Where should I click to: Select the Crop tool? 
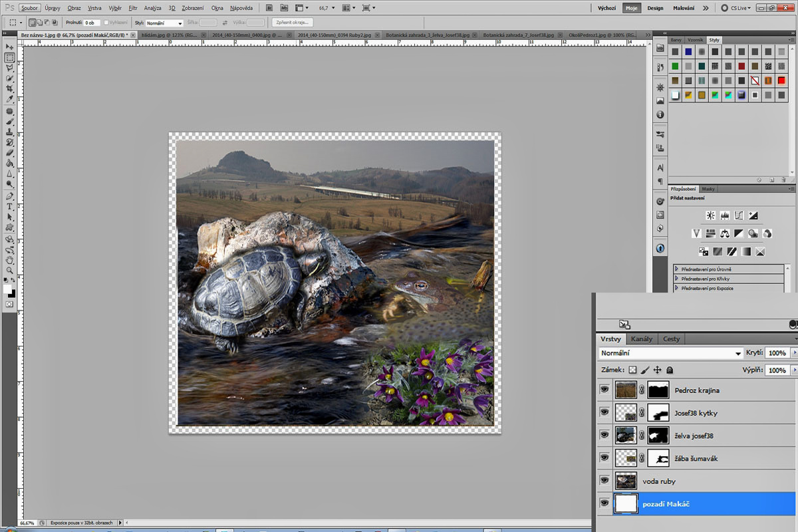10,88
